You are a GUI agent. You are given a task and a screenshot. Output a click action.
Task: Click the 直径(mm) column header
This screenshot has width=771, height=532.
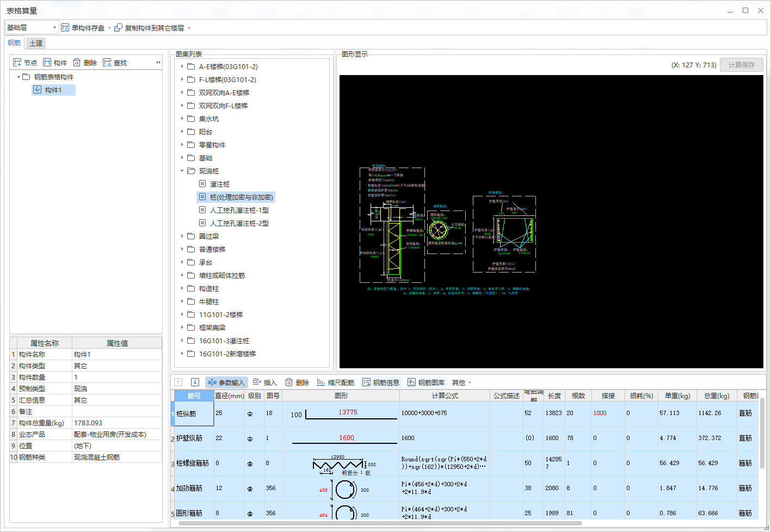(x=229, y=395)
